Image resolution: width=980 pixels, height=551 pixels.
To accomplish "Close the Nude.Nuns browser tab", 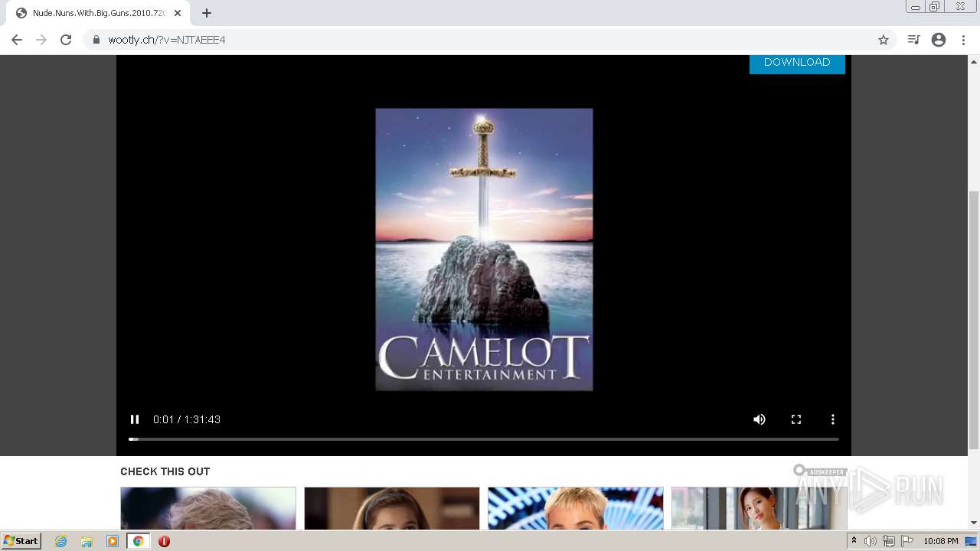I will [178, 13].
